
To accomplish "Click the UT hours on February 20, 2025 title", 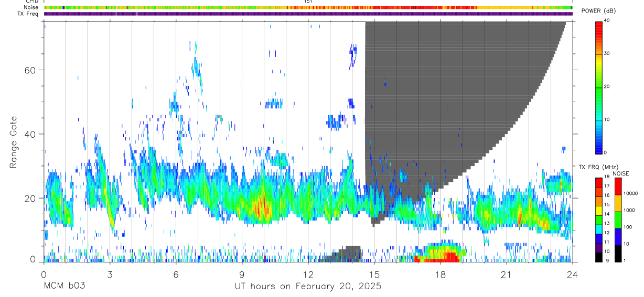I will pos(308,286).
